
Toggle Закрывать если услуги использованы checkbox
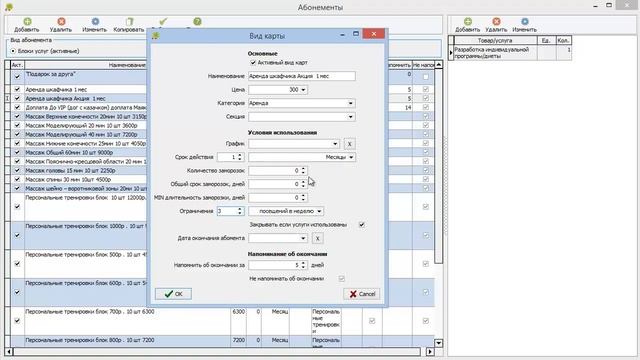362,224
